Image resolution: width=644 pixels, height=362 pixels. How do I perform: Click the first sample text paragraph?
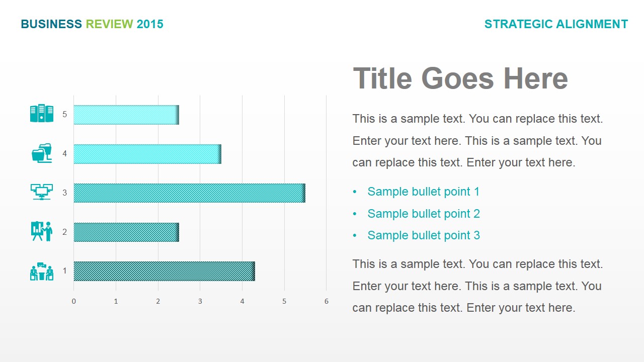click(x=478, y=141)
